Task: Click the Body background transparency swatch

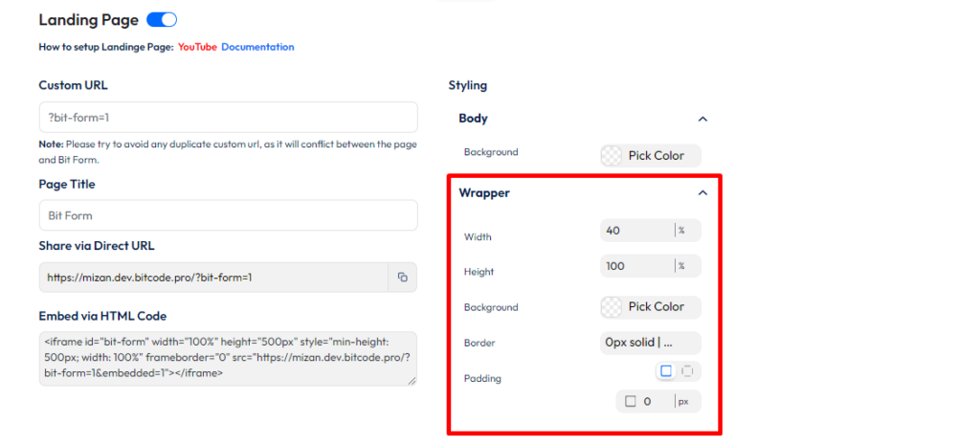Action: (x=612, y=156)
